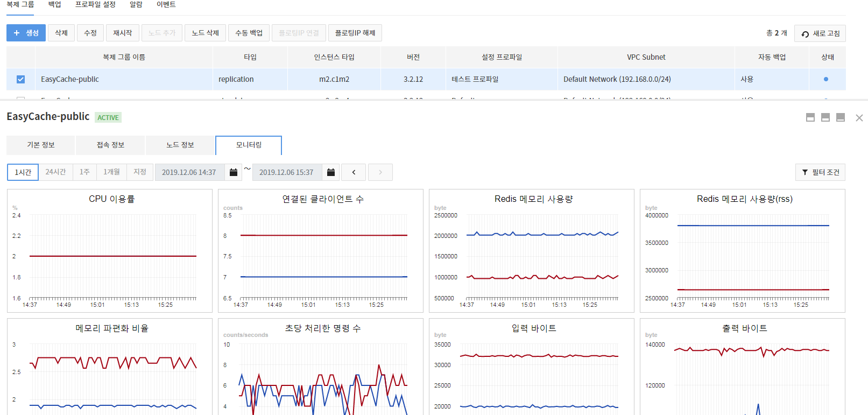The height and width of the screenshot is (415, 868).
Task: Click the m2.c1m2 instance type cell
Action: pos(334,79)
